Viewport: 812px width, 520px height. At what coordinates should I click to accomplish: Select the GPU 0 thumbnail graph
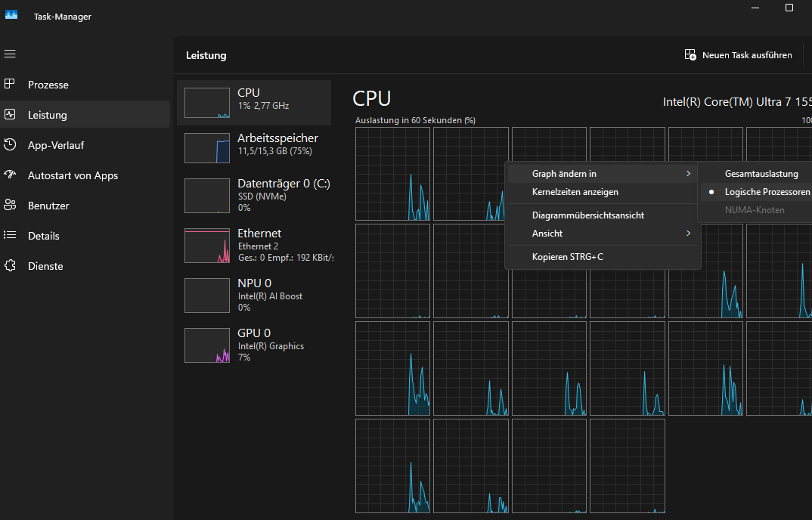click(207, 345)
